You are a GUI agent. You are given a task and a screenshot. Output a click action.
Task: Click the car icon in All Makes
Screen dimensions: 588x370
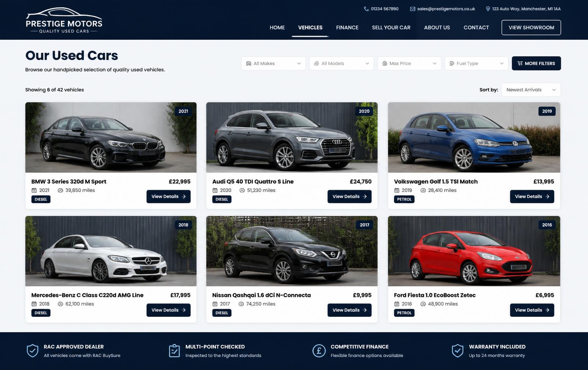pyautogui.click(x=248, y=64)
